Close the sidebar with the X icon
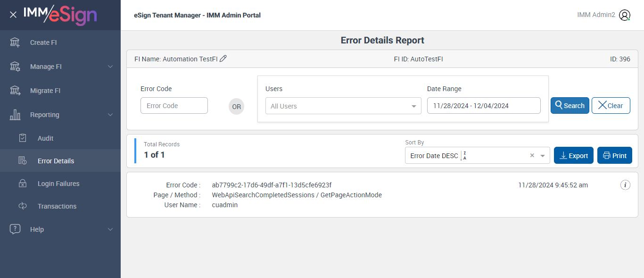This screenshot has width=644, height=278. click(13, 15)
